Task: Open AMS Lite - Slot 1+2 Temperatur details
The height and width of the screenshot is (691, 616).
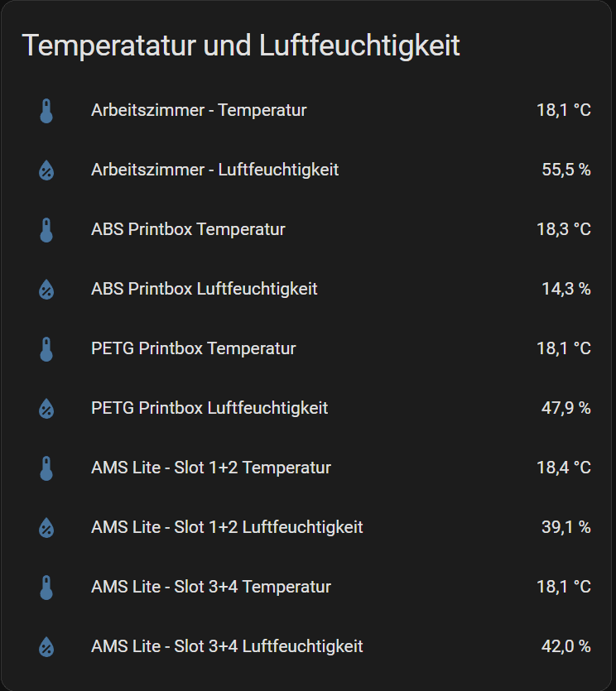Action: pos(211,468)
